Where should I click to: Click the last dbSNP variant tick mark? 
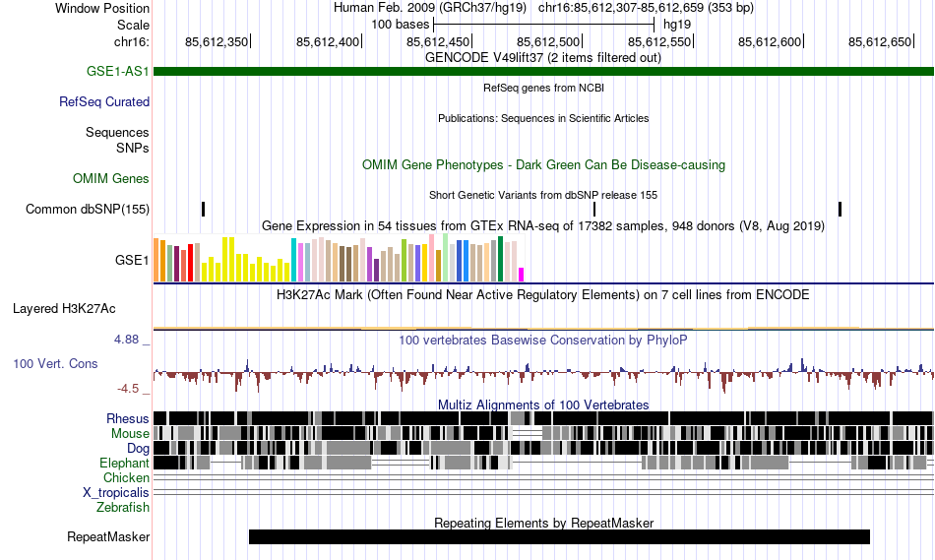840,209
